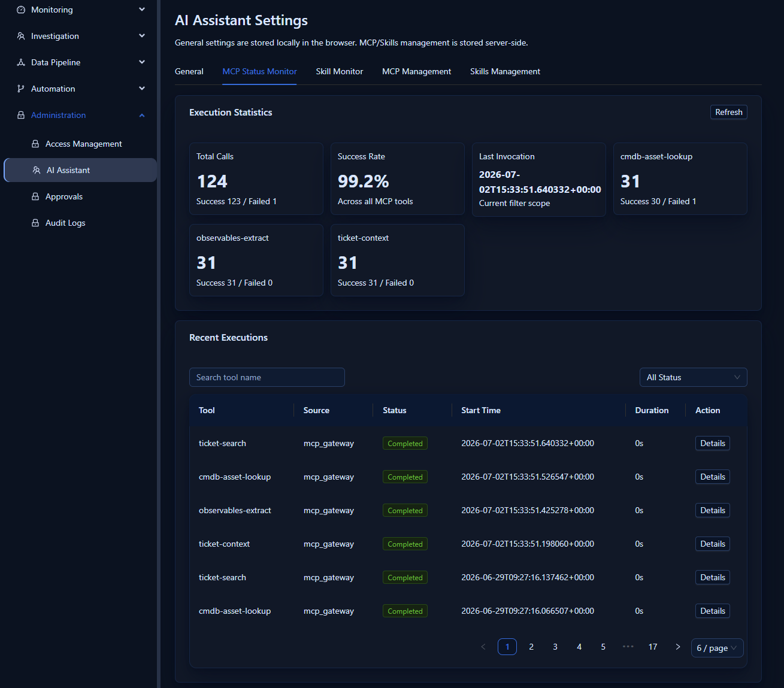Click Completed badge in ticket-context row
The height and width of the screenshot is (688, 784).
coord(405,544)
